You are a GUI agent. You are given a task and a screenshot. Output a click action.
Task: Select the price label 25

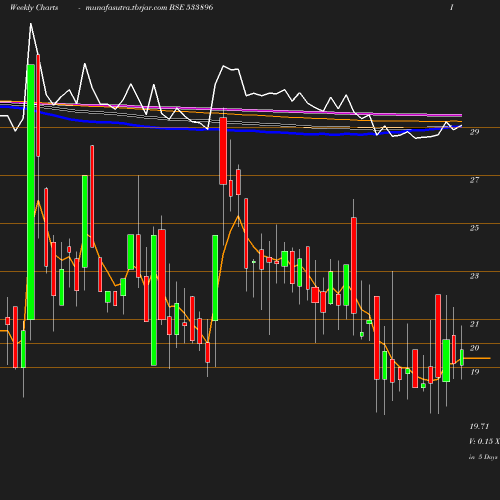pos(474,228)
